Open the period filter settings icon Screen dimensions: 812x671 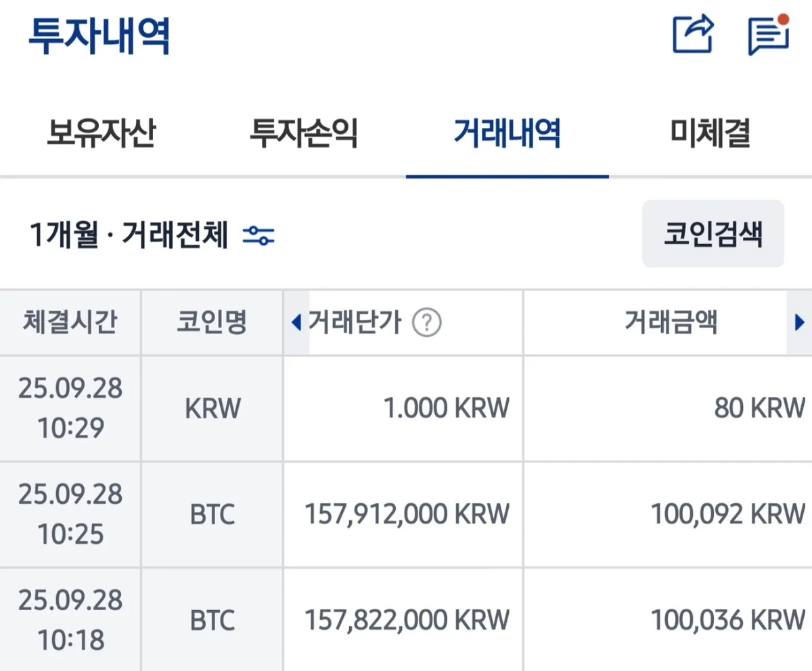(258, 235)
